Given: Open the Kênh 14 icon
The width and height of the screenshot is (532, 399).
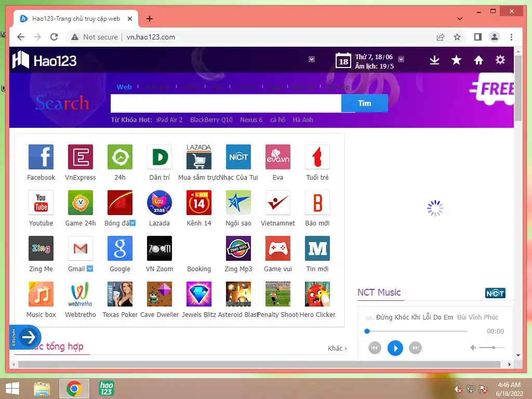Looking at the screenshot, I should coord(199,203).
